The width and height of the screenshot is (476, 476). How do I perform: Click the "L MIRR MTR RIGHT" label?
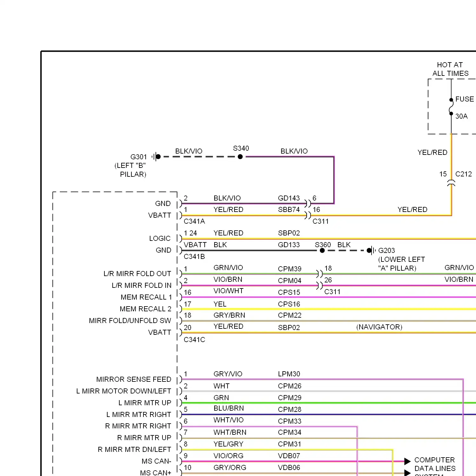pos(139,414)
